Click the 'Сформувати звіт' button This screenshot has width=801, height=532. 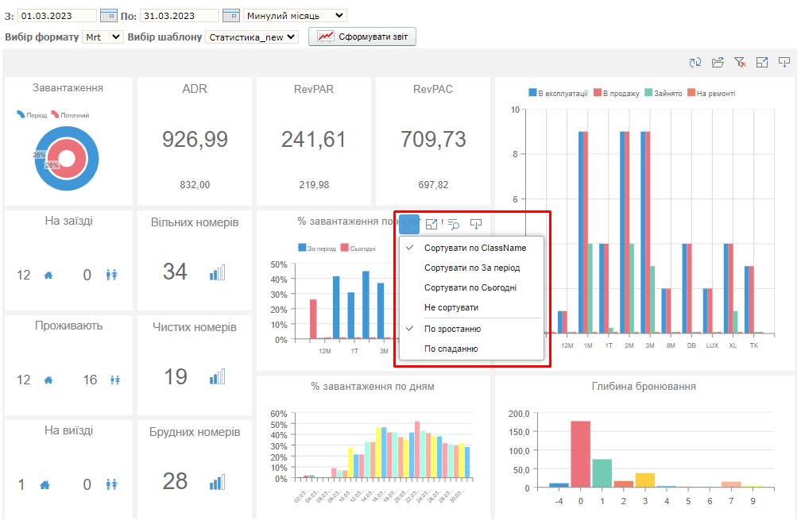(362, 37)
